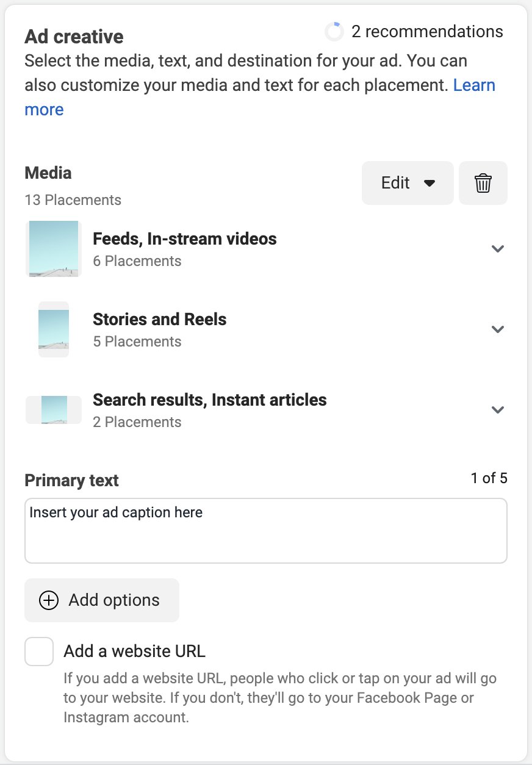Open the Learn more link
The width and height of the screenshot is (532, 765).
[473, 85]
